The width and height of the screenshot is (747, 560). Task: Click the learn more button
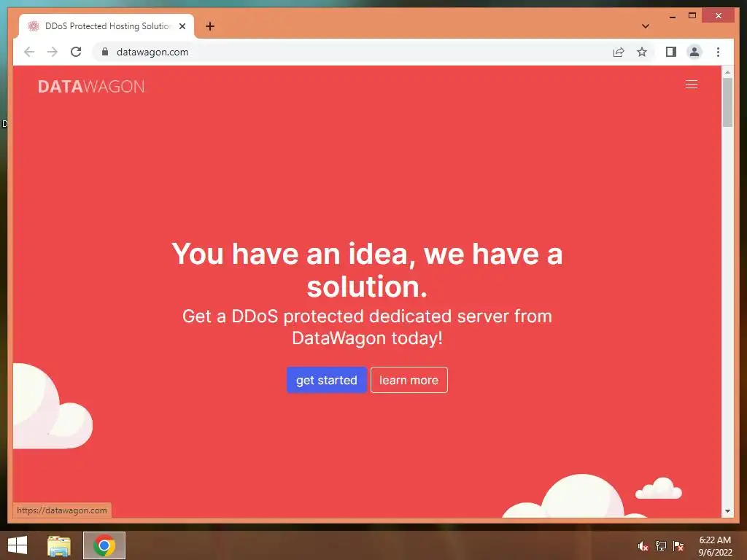409,380
